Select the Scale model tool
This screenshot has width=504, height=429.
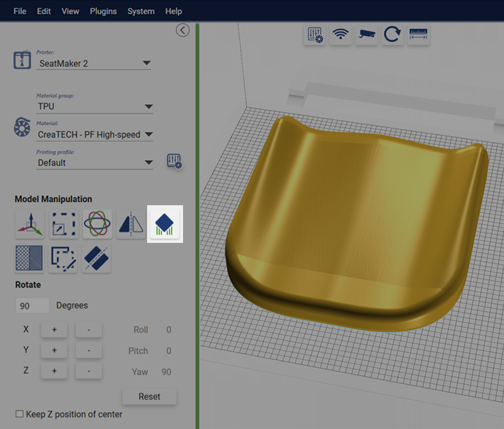click(64, 224)
